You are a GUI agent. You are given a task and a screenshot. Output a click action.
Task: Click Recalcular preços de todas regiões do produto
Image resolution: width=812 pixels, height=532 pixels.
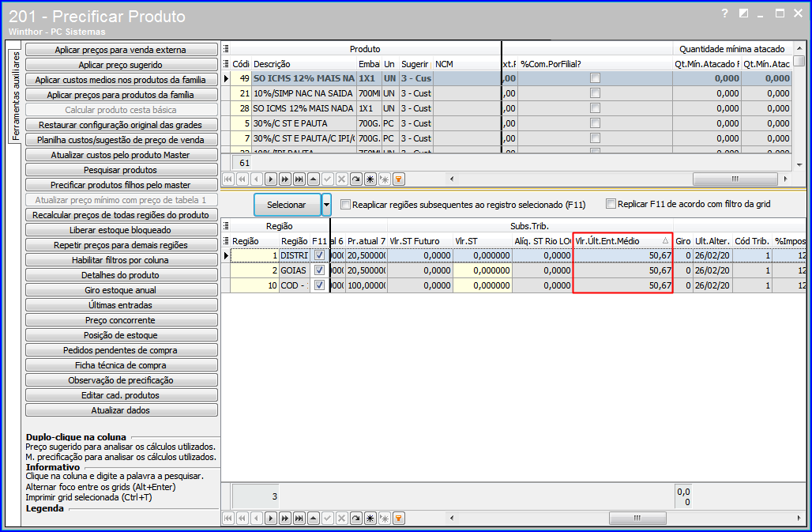click(x=121, y=215)
